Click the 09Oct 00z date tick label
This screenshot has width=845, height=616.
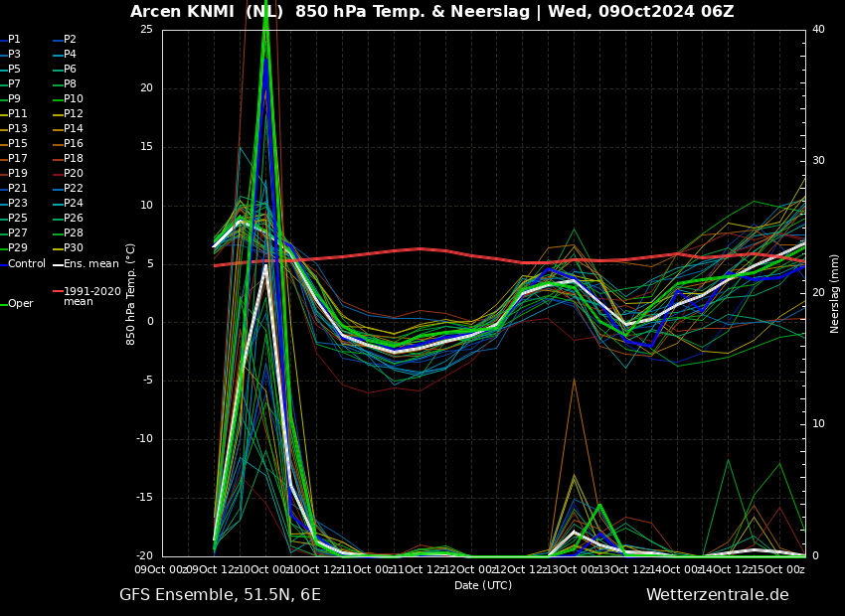161,569
